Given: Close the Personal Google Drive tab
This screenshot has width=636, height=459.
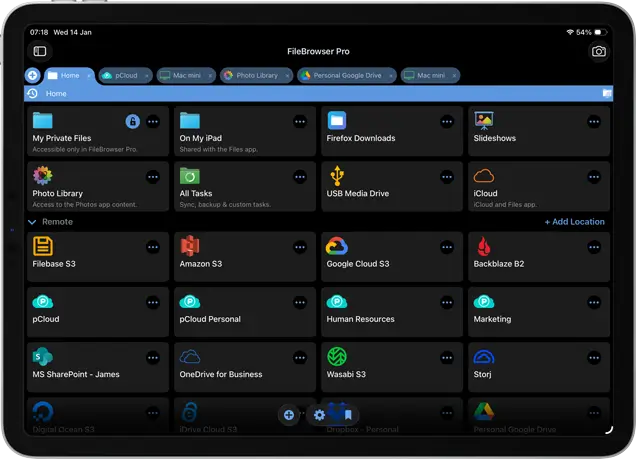Looking at the screenshot, I should pyautogui.click(x=391, y=76).
